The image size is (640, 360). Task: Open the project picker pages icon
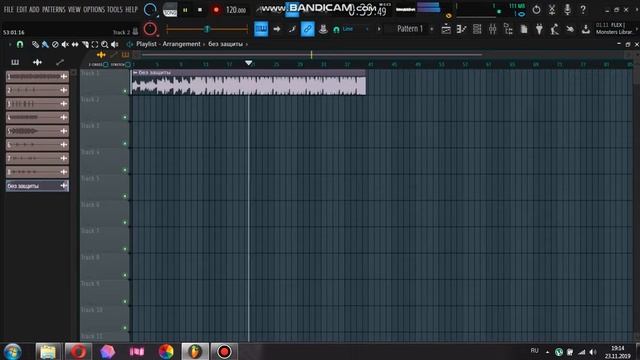(524, 29)
